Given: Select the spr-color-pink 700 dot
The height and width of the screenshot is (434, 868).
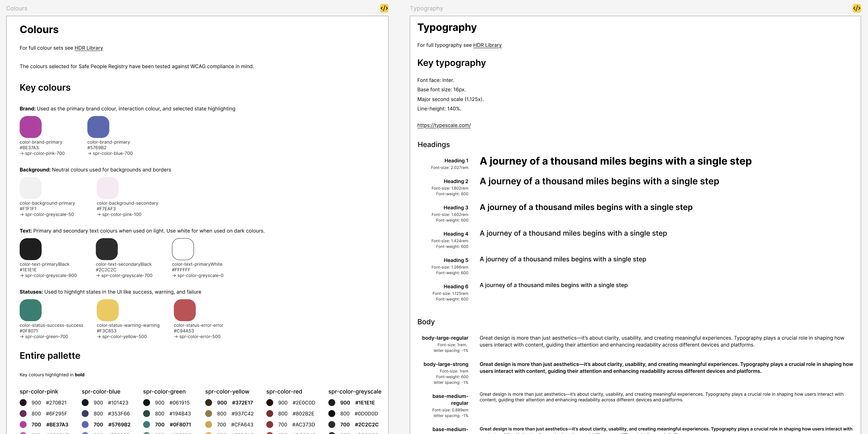Looking at the screenshot, I should pyautogui.click(x=23, y=425).
